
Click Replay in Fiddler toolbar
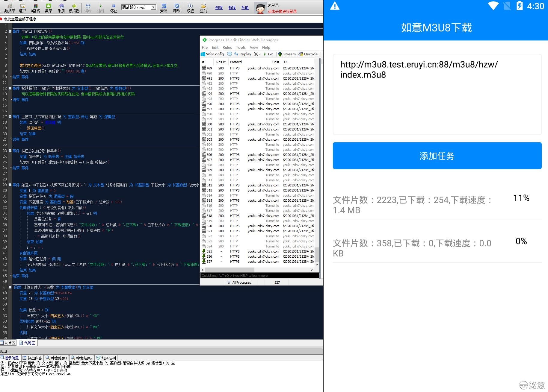point(242,54)
